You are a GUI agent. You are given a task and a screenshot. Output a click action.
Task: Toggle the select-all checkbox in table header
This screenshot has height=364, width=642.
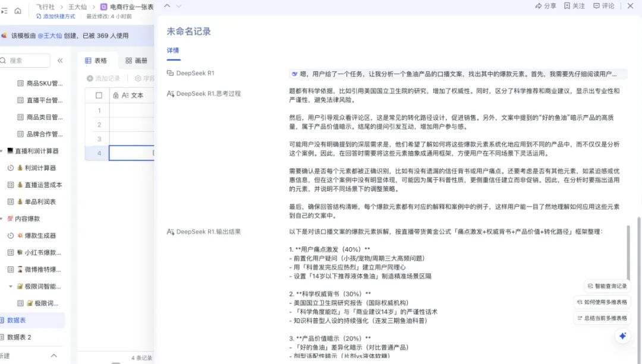[x=99, y=95]
